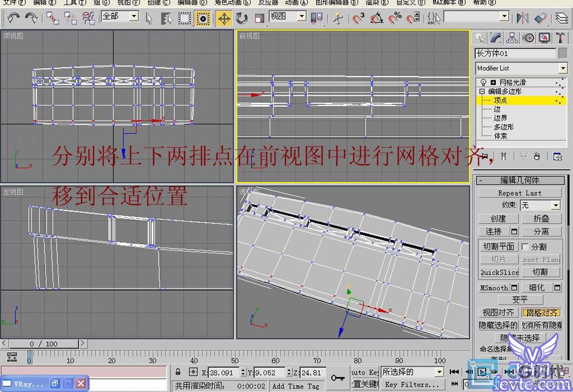Open the 连接 settings box
573x392 pixels.
point(514,231)
